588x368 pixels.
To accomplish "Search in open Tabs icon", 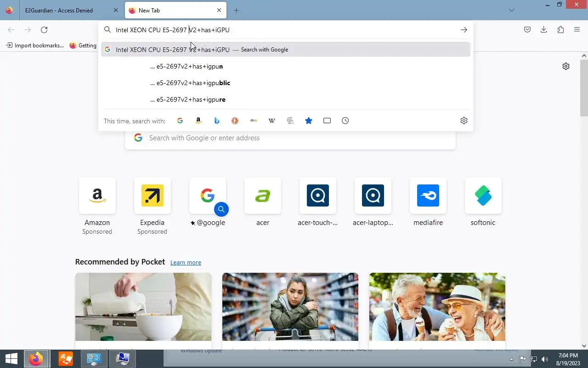I will tap(327, 121).
